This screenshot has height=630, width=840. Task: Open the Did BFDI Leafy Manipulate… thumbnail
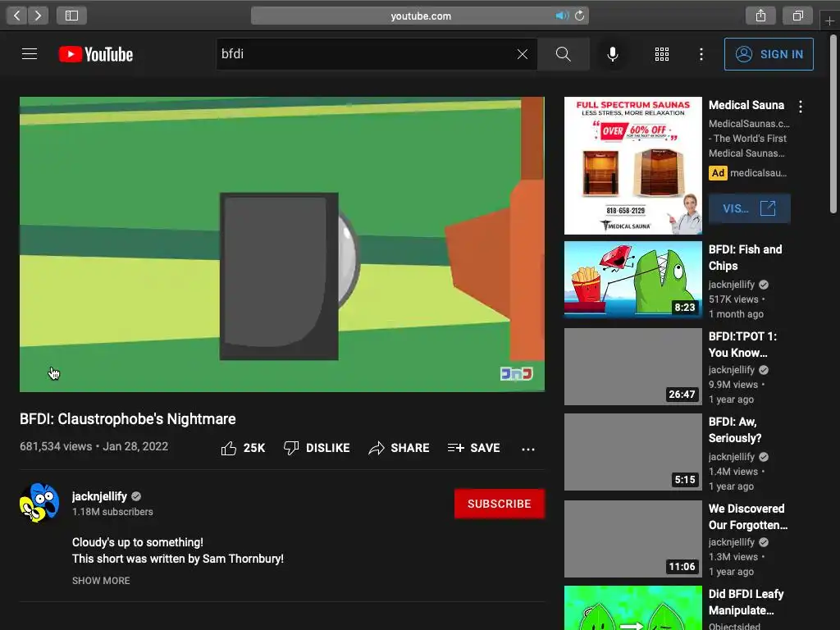tap(632, 608)
